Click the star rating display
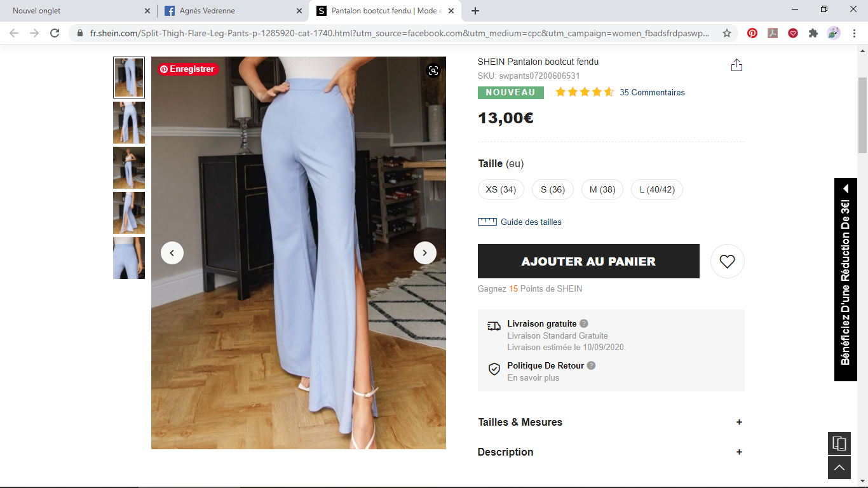The image size is (868, 488). (x=585, y=92)
